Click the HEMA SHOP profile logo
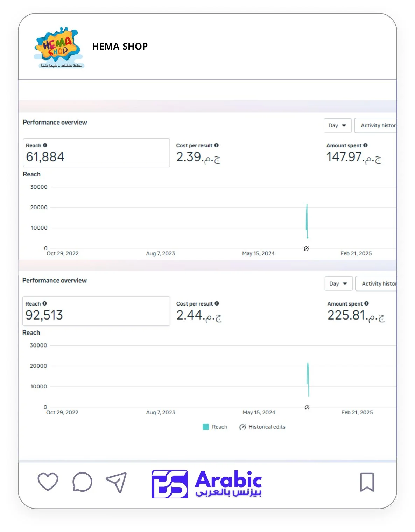Screen dimensions: 415x532 coord(59,47)
